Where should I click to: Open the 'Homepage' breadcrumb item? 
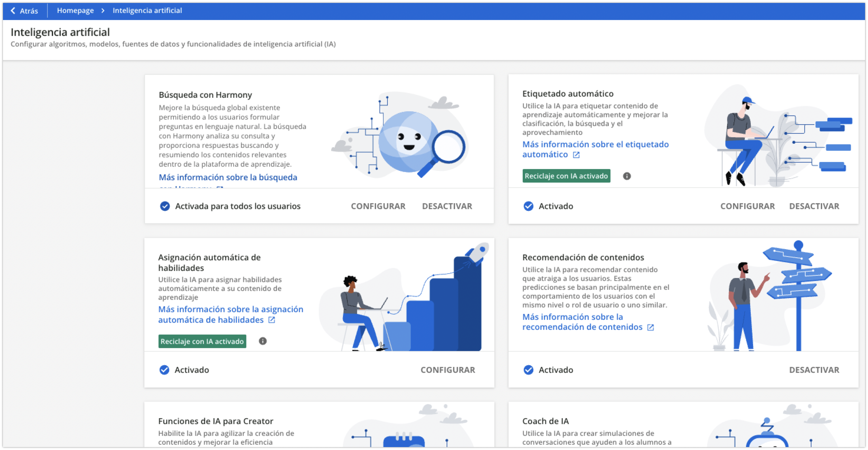[x=76, y=10]
